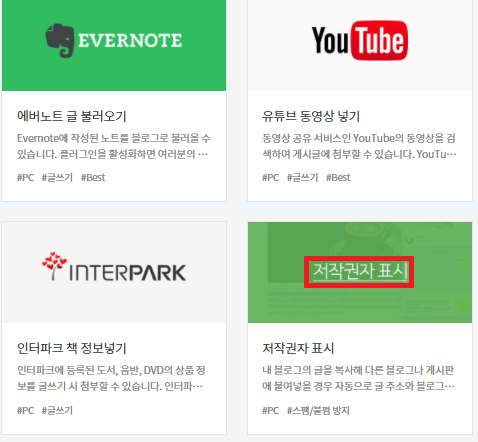The width and height of the screenshot is (478, 442).
Task: Select #Best tag on Evernote card
Action: (x=93, y=177)
